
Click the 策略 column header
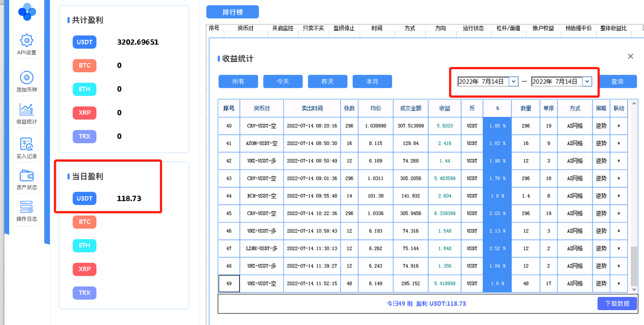601,108
